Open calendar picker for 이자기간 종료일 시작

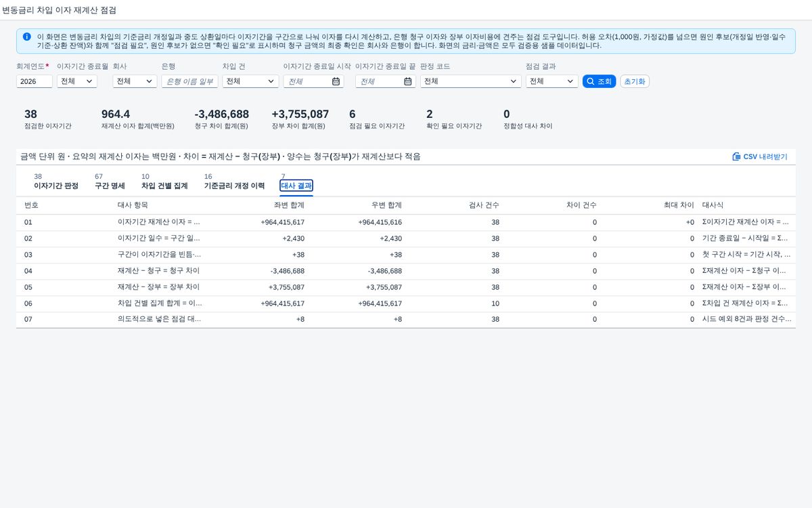click(336, 81)
